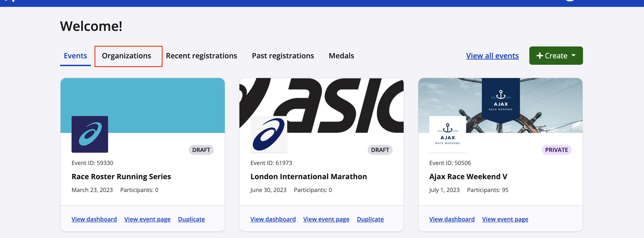Open the Medals tab
Viewport: 644px width, 238px height.
pyautogui.click(x=341, y=56)
